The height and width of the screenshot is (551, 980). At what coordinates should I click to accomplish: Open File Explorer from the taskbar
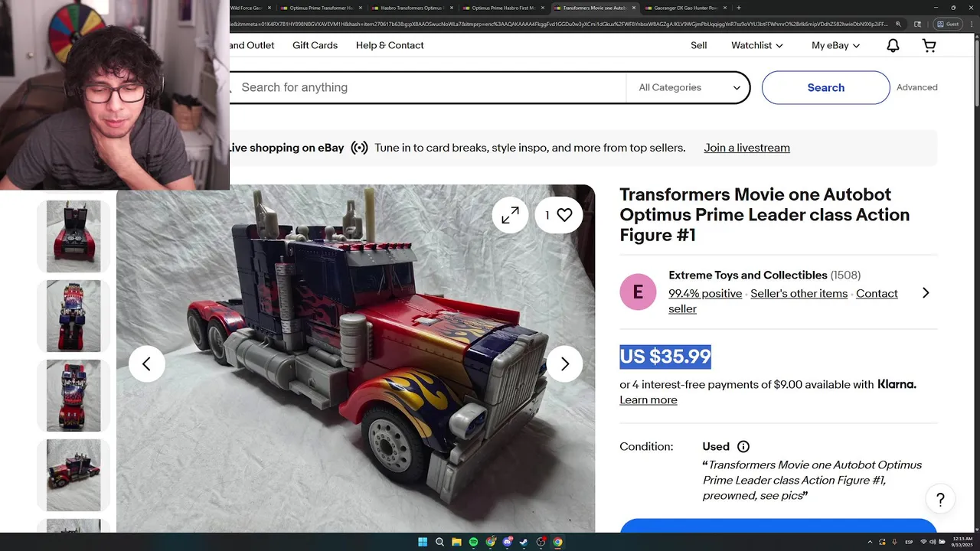click(456, 542)
